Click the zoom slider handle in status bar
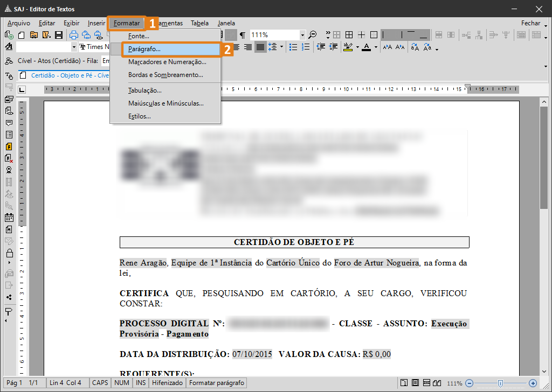 click(x=500, y=383)
